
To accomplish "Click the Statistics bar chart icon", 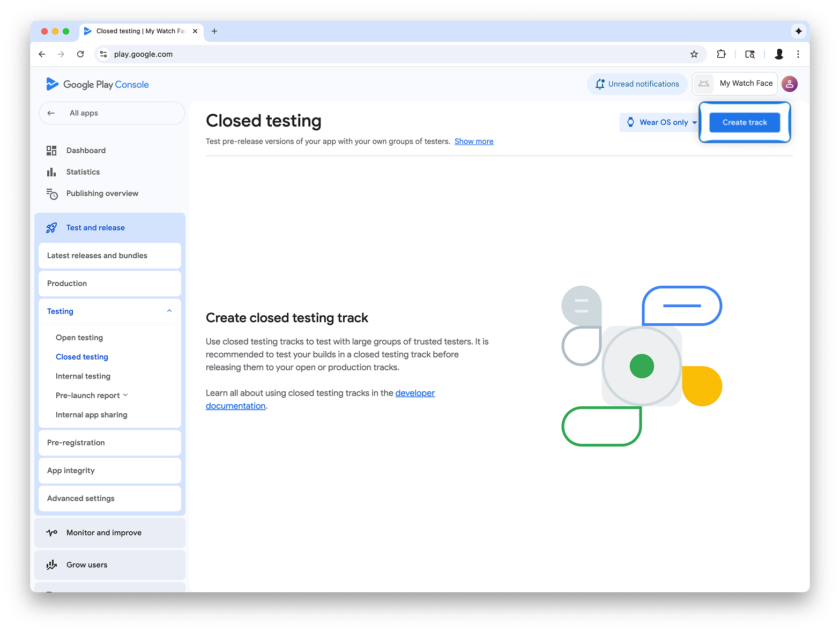I will click(51, 172).
